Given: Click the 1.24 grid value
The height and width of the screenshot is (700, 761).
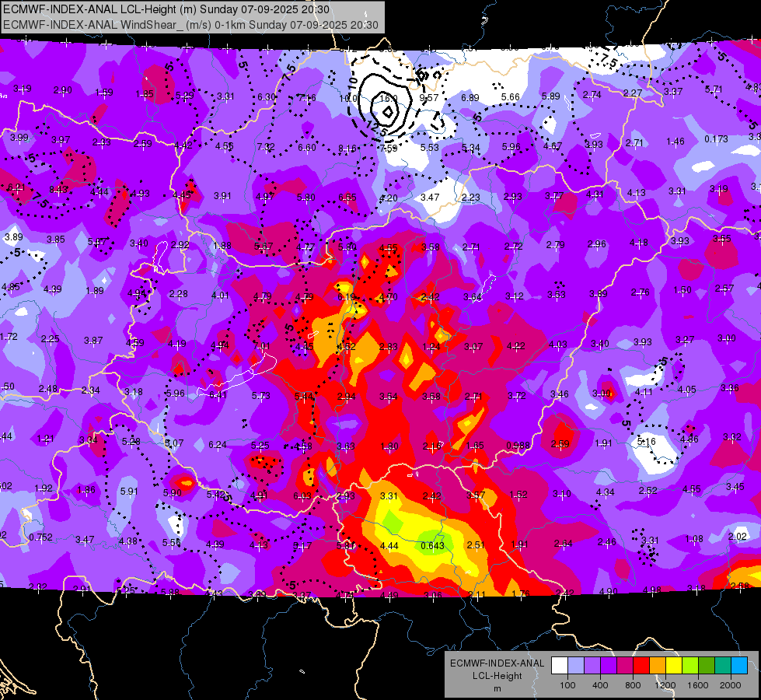Looking at the screenshot, I should (431, 347).
